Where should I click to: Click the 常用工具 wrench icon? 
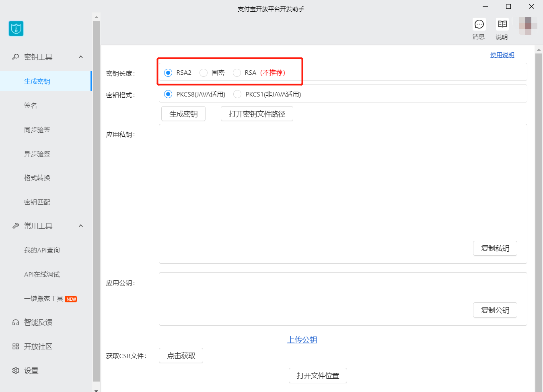tap(16, 226)
